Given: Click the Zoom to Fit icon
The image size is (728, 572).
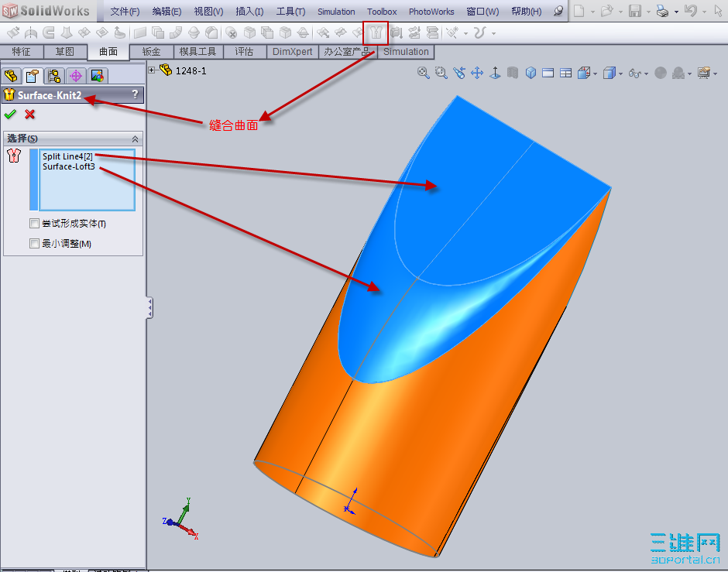Looking at the screenshot, I should 423,73.
